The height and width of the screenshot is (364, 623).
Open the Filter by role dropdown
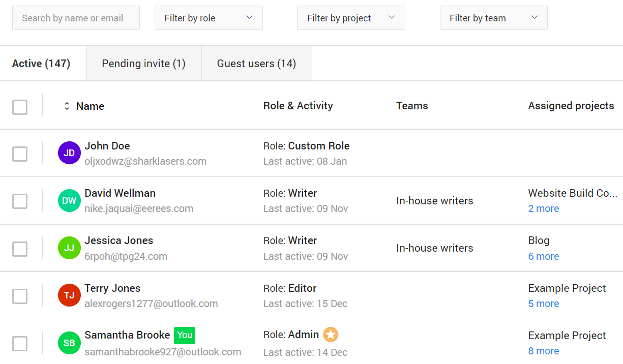[x=209, y=18]
